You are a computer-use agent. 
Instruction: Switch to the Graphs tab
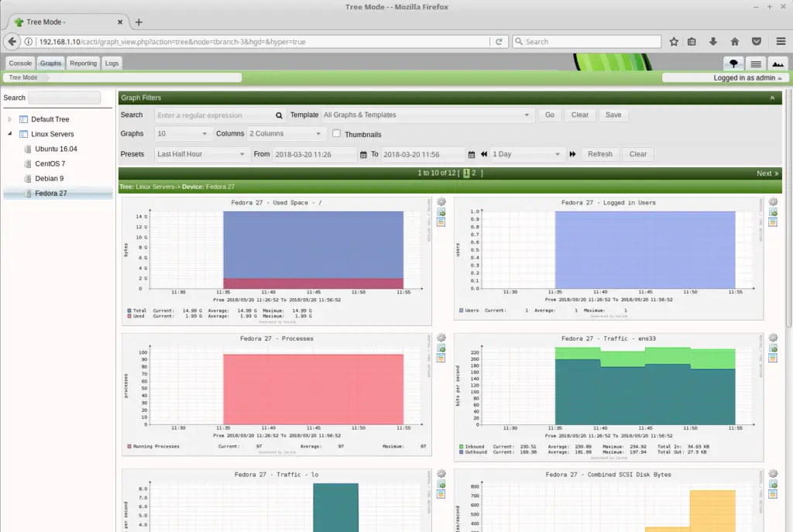tap(50, 63)
